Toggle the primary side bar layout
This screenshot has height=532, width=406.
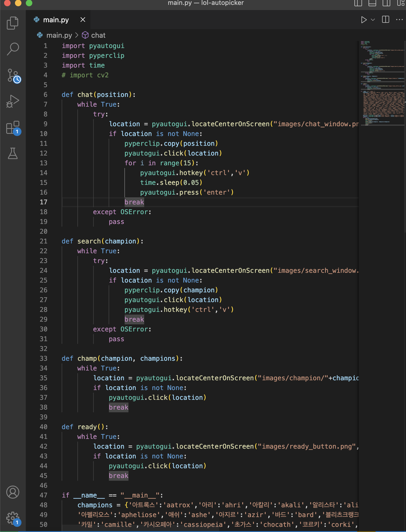click(x=358, y=3)
